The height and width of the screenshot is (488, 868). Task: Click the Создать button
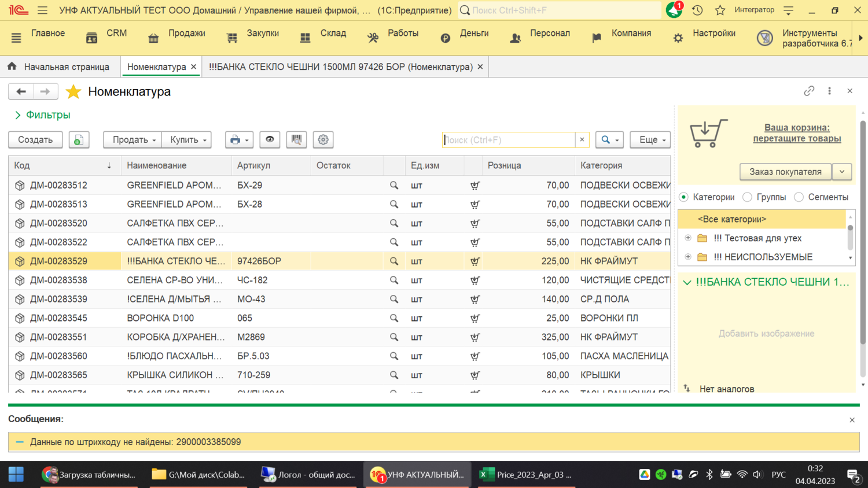tap(35, 139)
